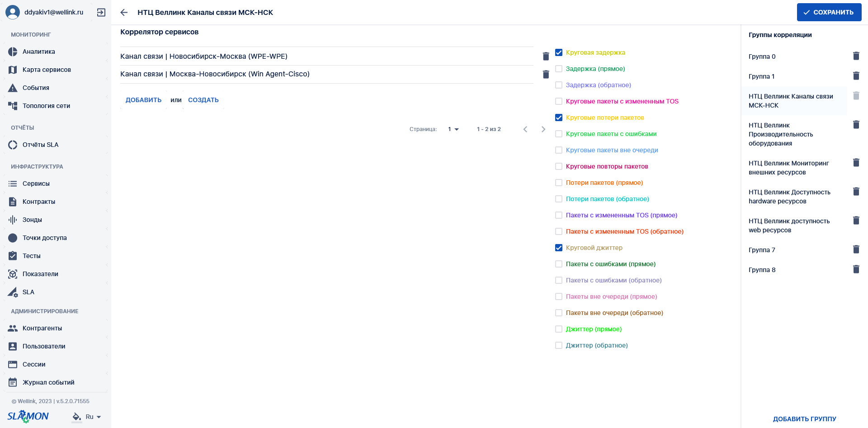Enable Потери пакетов (прямое) checkbox
The image size is (868, 428).
[x=559, y=183]
